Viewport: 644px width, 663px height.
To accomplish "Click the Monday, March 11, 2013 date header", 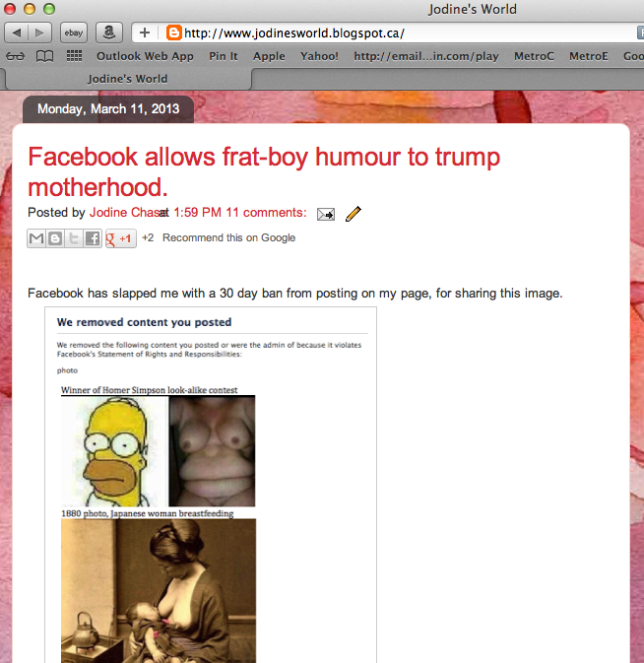I will coord(108,109).
